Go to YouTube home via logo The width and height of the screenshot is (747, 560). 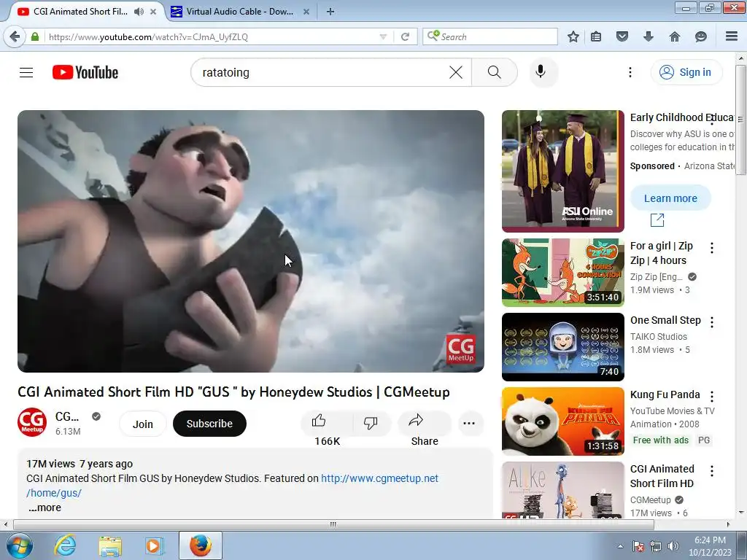coord(85,72)
